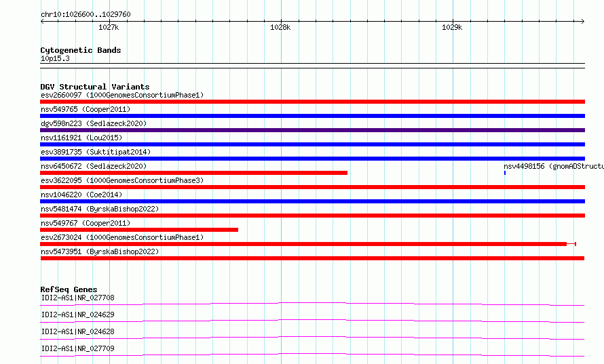
Task: Click the purple dgv598n223 variant bar
Action: (312, 130)
